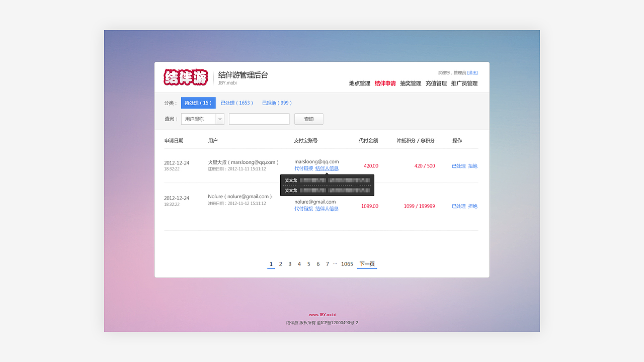The height and width of the screenshot is (362, 644).
Task: Jump to page 1065 in pagination
Action: point(347,263)
